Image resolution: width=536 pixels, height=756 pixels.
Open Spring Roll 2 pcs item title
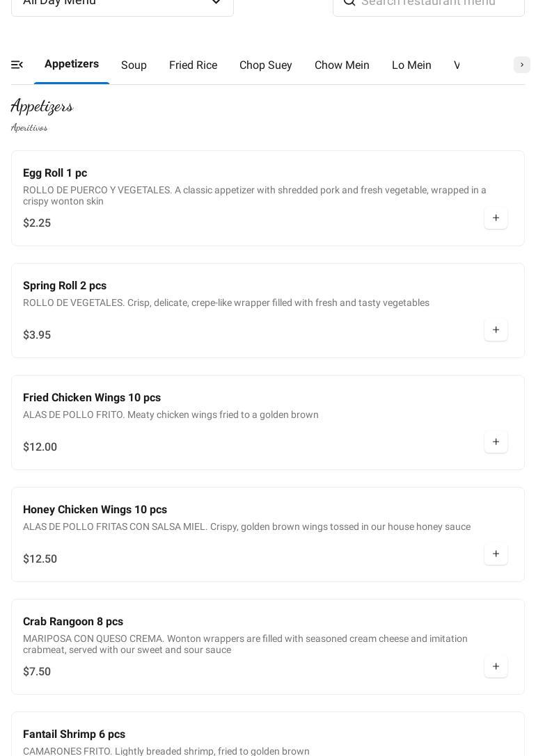point(65,286)
